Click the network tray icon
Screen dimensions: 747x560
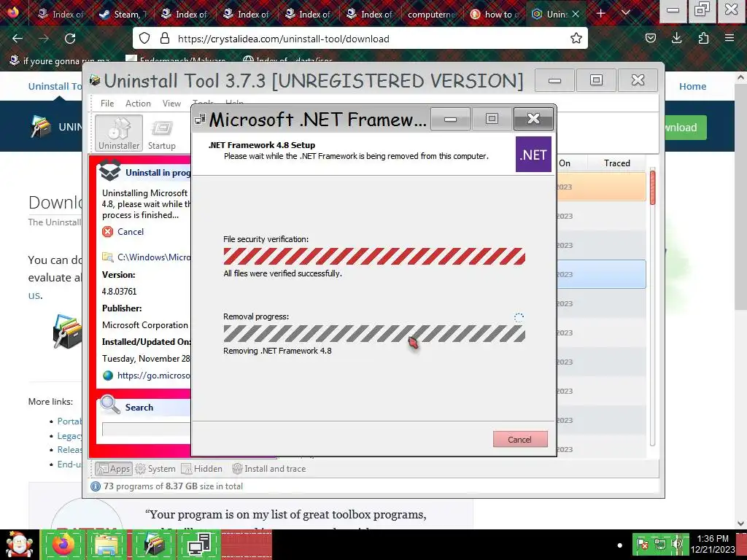tap(660, 544)
